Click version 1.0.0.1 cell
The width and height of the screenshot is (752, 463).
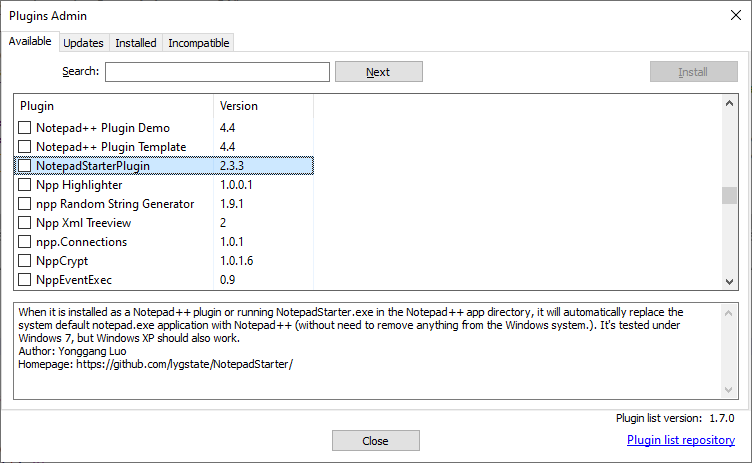(236, 185)
